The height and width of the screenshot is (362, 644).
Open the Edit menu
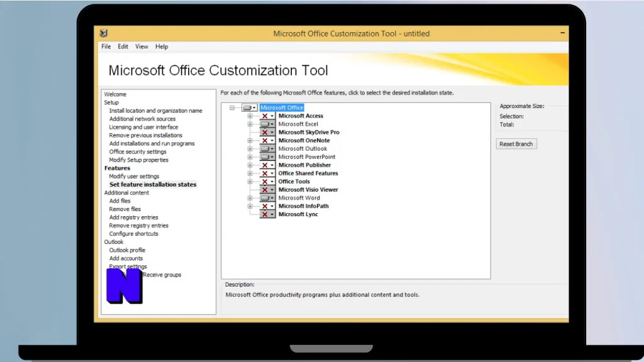[x=123, y=47]
